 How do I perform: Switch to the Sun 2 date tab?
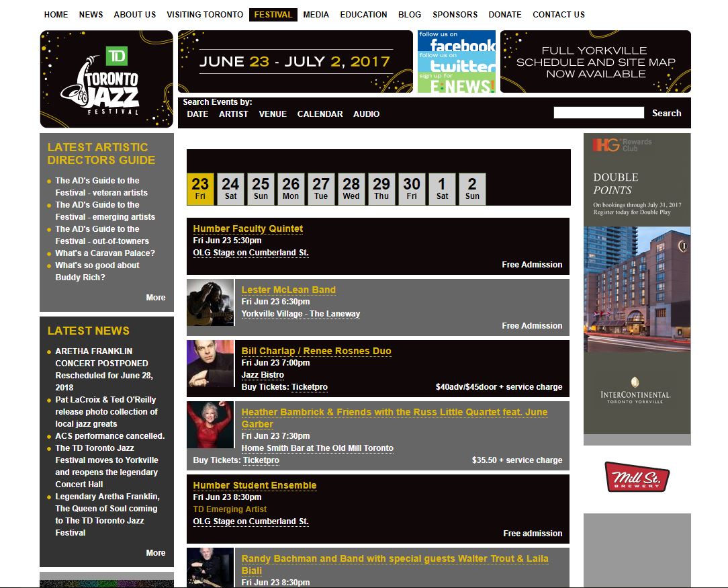[x=472, y=189]
